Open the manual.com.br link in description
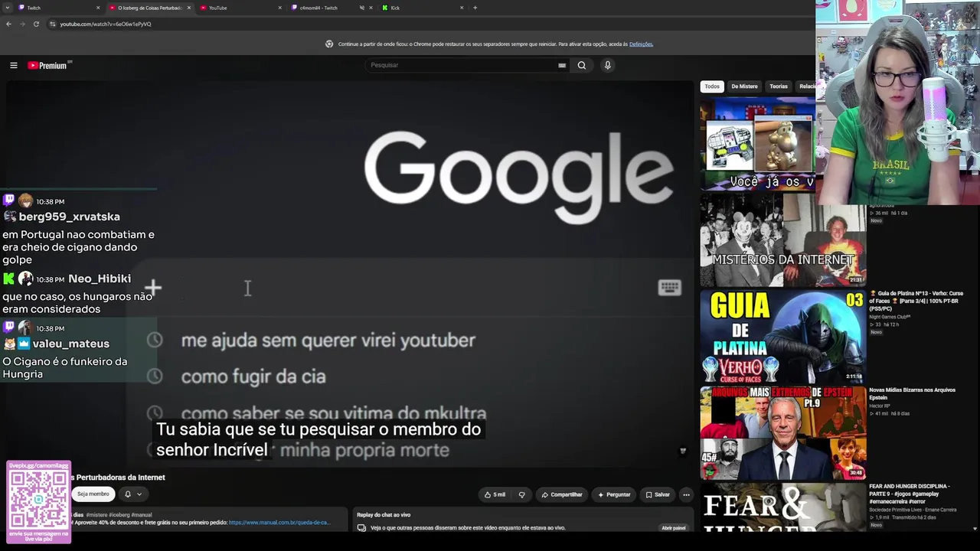This screenshot has height=551, width=980. [x=279, y=523]
